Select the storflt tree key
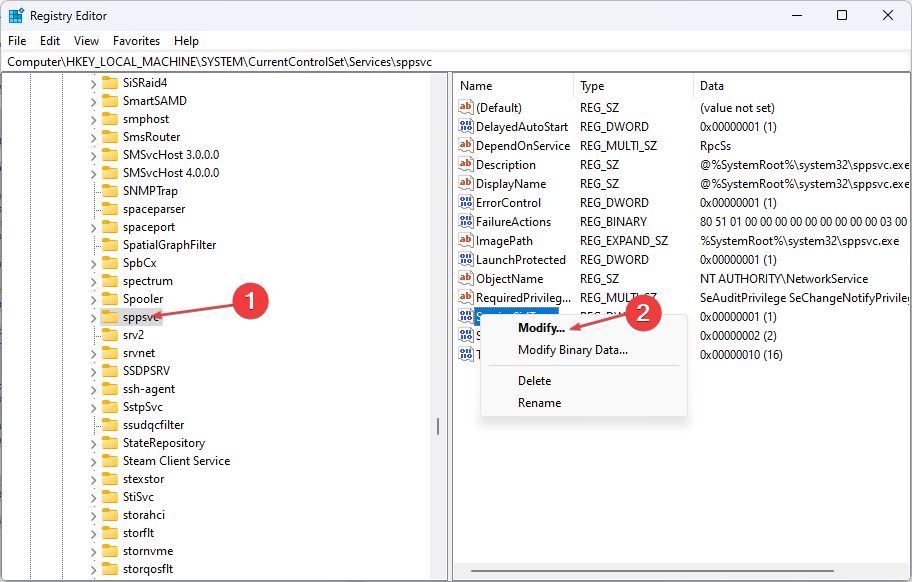The image size is (912, 582). 138,533
